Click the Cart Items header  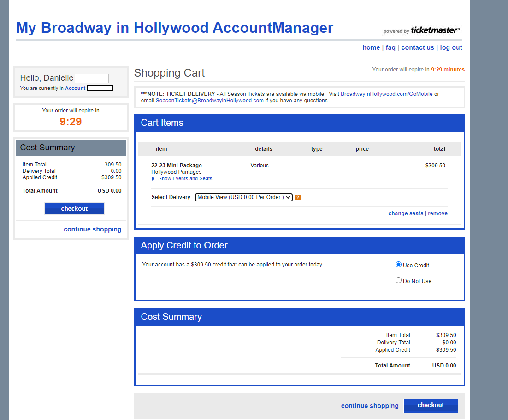coord(162,123)
